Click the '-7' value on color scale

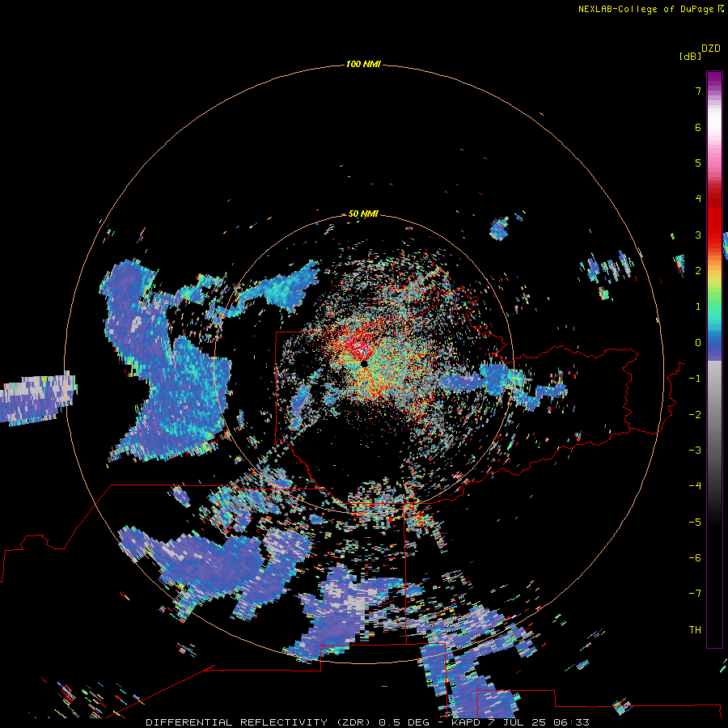pyautogui.click(x=695, y=594)
